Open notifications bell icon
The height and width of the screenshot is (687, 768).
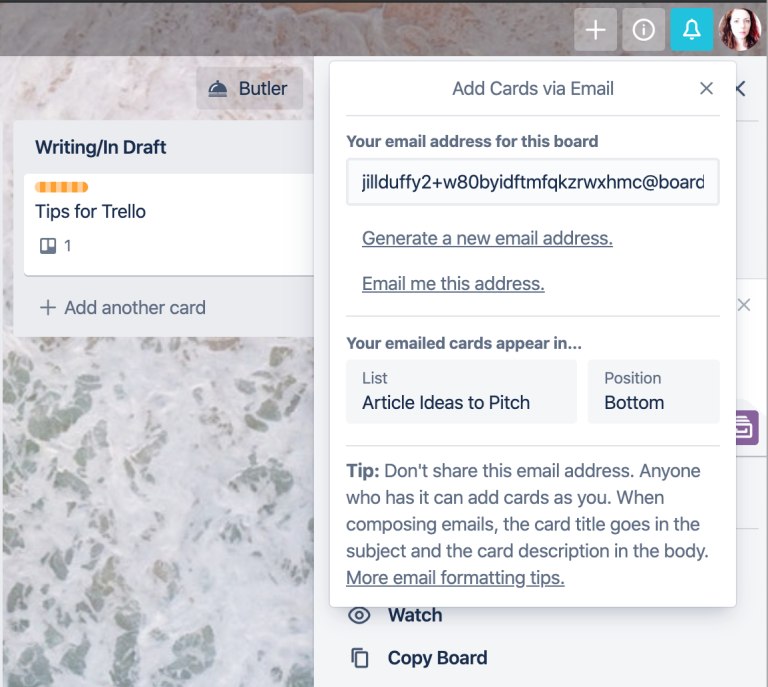[691, 30]
